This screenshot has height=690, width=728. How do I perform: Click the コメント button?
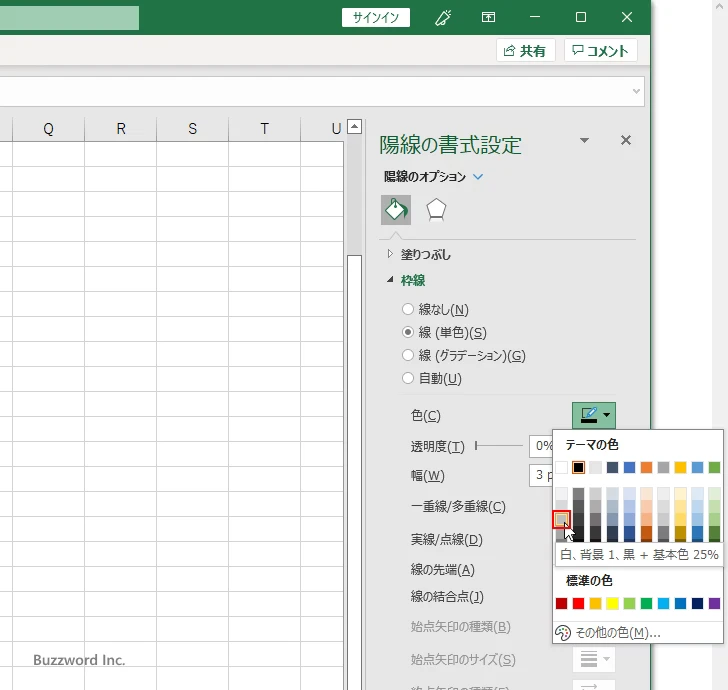600,50
